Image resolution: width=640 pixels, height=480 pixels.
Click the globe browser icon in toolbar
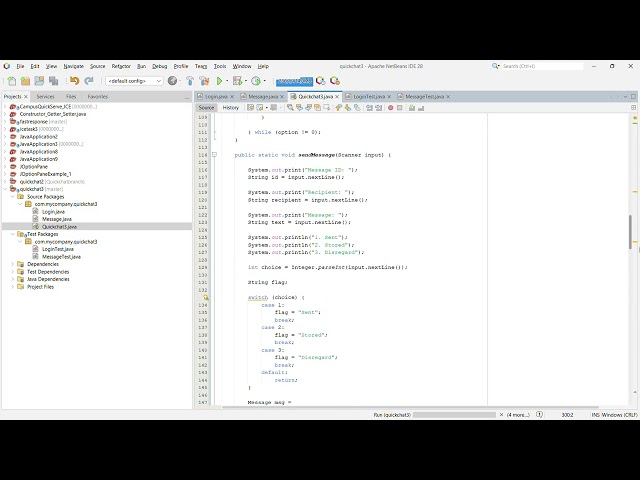pyautogui.click(x=172, y=81)
